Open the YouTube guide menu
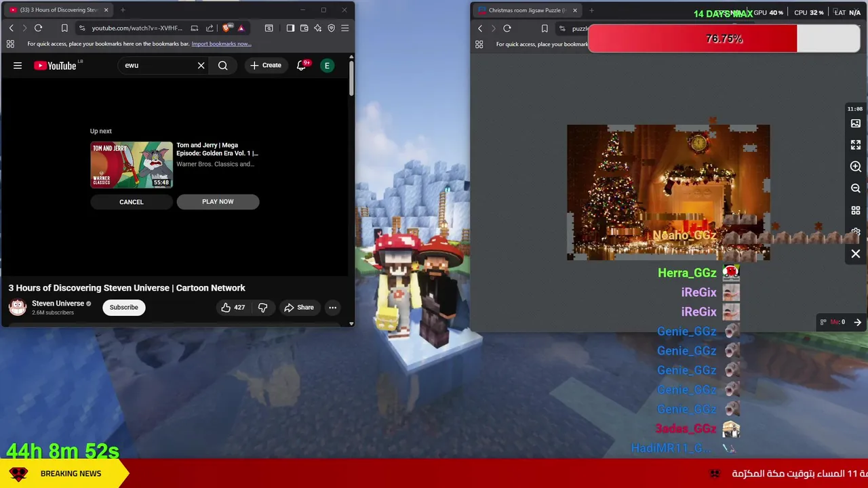Image resolution: width=868 pixels, height=488 pixels. (x=18, y=65)
